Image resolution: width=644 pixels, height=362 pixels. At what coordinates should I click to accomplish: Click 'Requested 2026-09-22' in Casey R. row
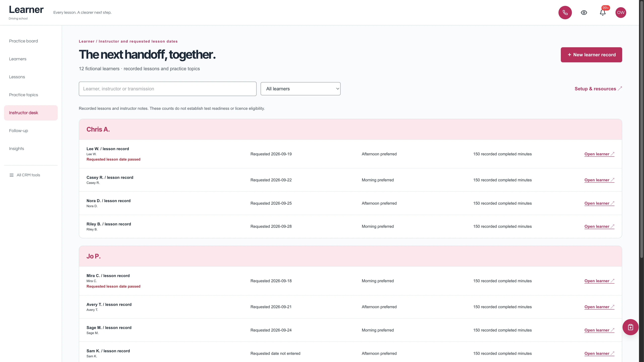[271, 180]
